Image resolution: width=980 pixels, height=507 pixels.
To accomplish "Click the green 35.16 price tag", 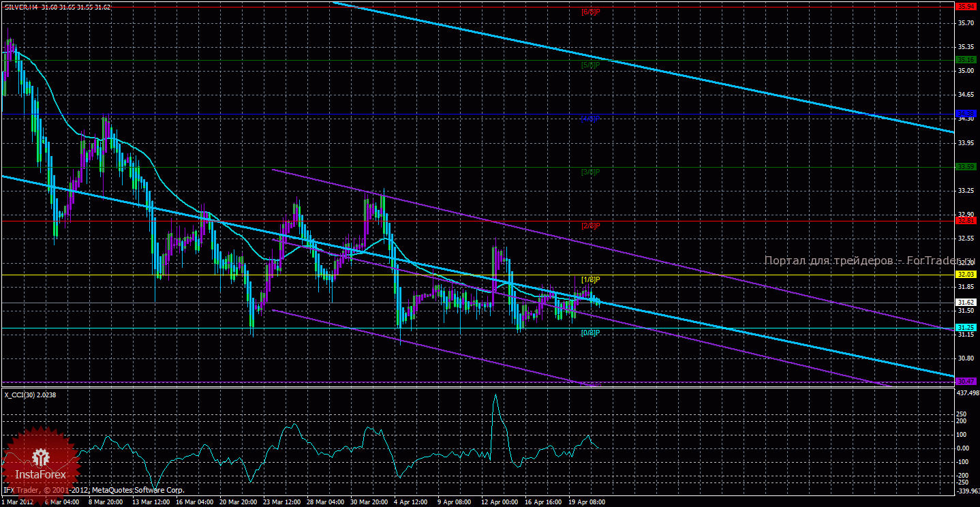I will point(966,60).
